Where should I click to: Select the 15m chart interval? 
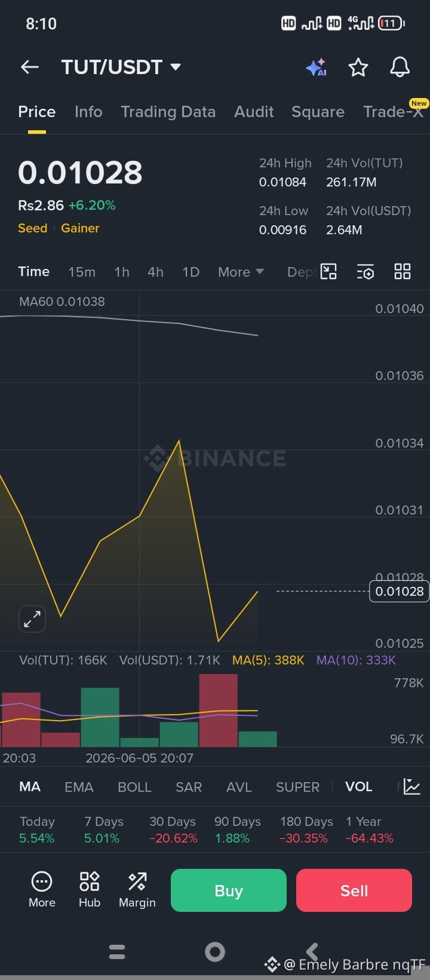(x=82, y=272)
